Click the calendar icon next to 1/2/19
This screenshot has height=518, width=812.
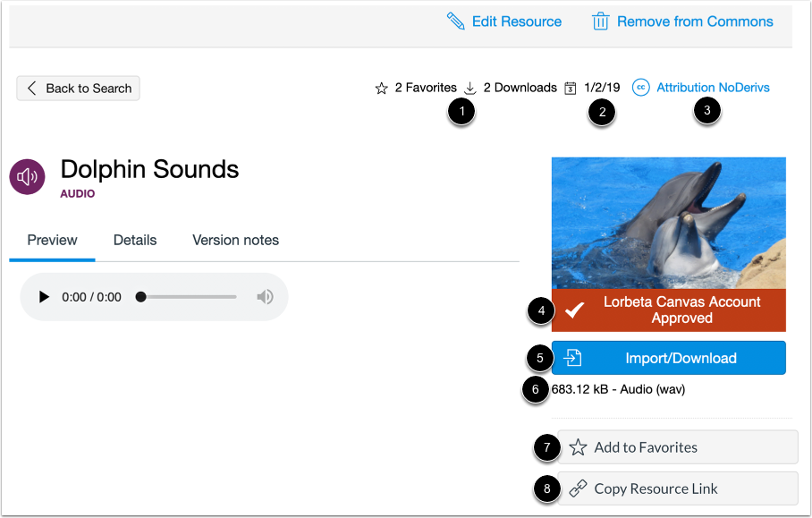click(x=570, y=87)
